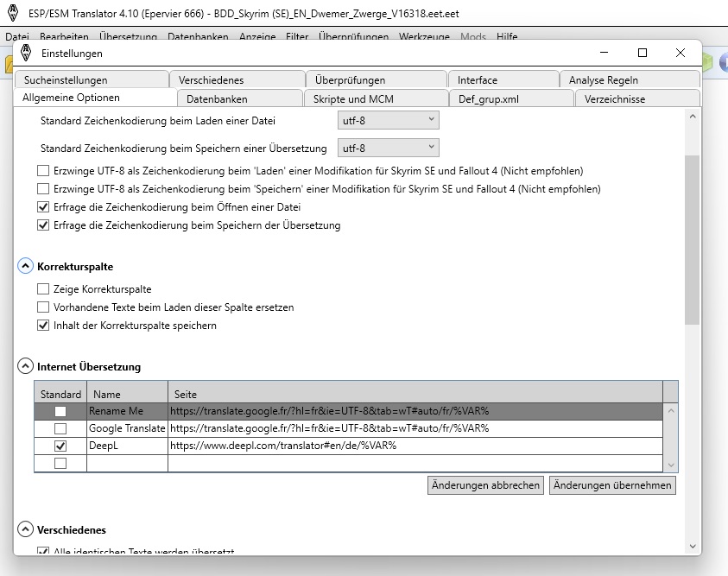Open the load file encoding dropdown
The height and width of the screenshot is (576, 728).
(388, 120)
